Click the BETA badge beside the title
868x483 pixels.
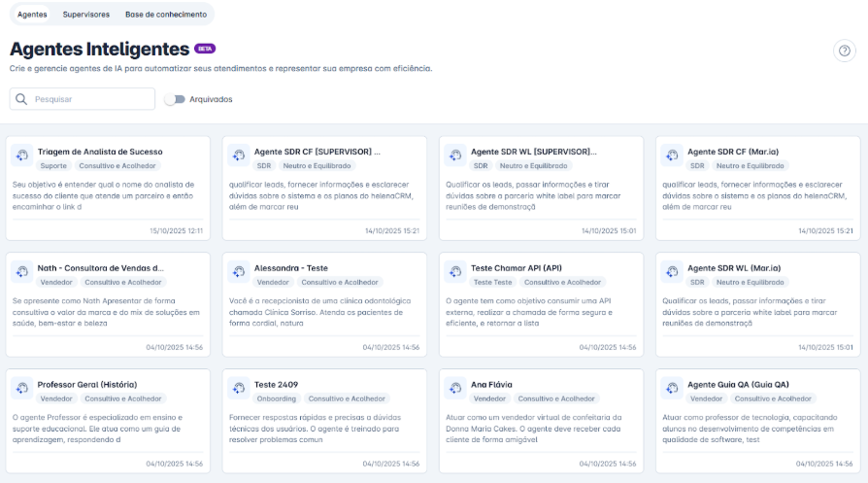coord(205,49)
